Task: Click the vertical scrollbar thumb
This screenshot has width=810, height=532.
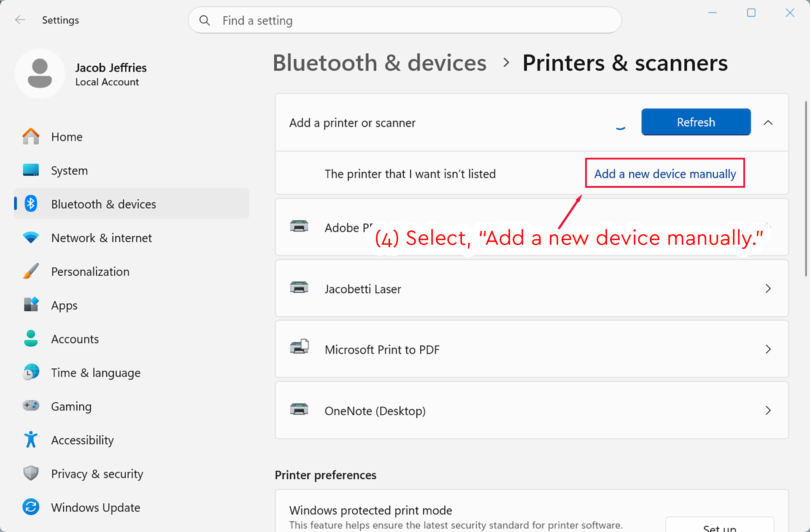Action: pos(806,189)
